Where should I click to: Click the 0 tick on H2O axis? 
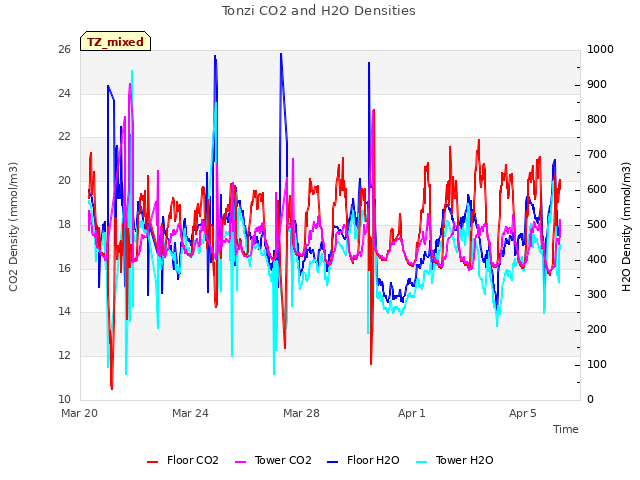coord(590,400)
